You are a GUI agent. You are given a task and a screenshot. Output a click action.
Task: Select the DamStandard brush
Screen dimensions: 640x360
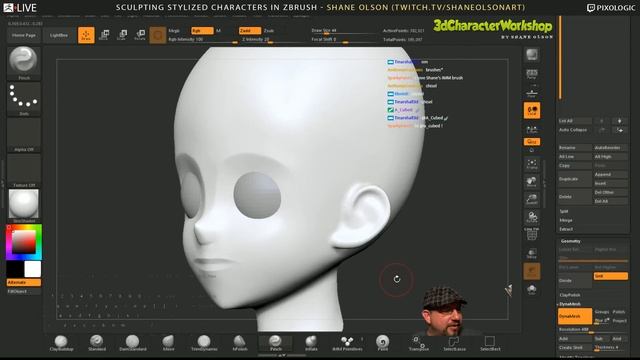[x=132, y=343]
